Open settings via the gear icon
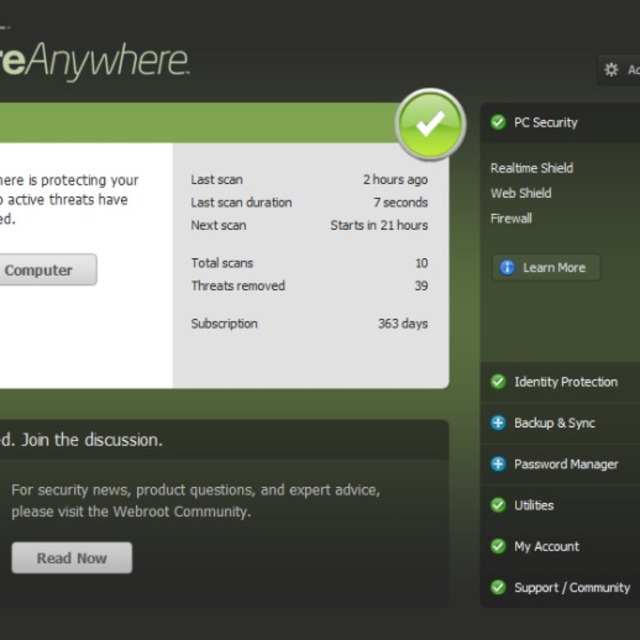This screenshot has width=640, height=640. (612, 70)
